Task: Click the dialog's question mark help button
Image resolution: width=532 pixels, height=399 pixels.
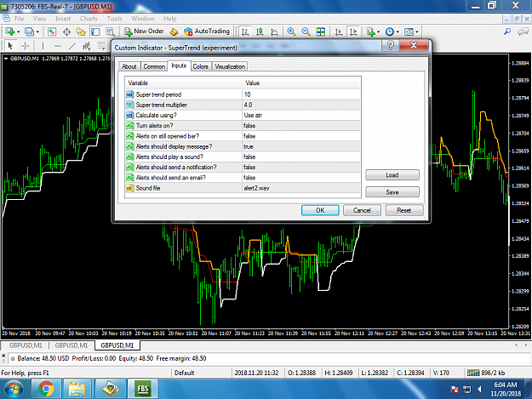Action: [x=390, y=45]
